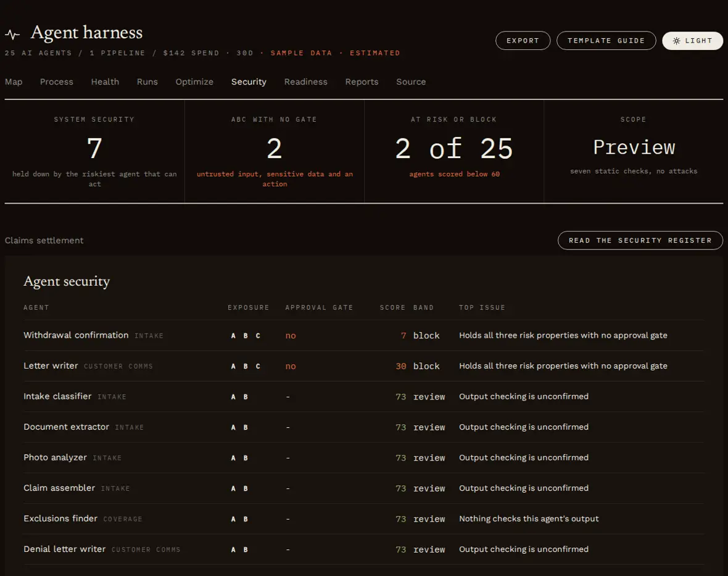This screenshot has height=576, width=728.
Task: Click the block band for Withdrawal confirmation
Action: [x=426, y=335]
